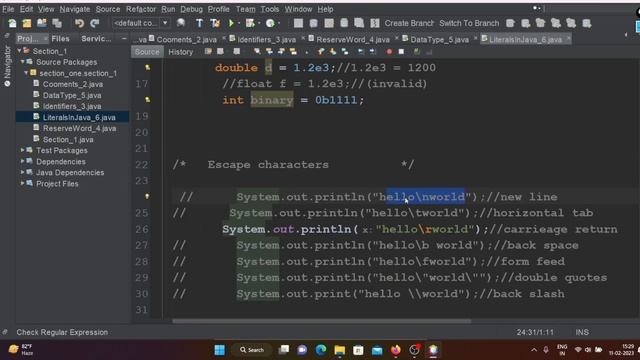Select Section_1.java in project tree
Image resolution: width=640 pixels, height=360 pixels.
pyautogui.click(x=68, y=139)
